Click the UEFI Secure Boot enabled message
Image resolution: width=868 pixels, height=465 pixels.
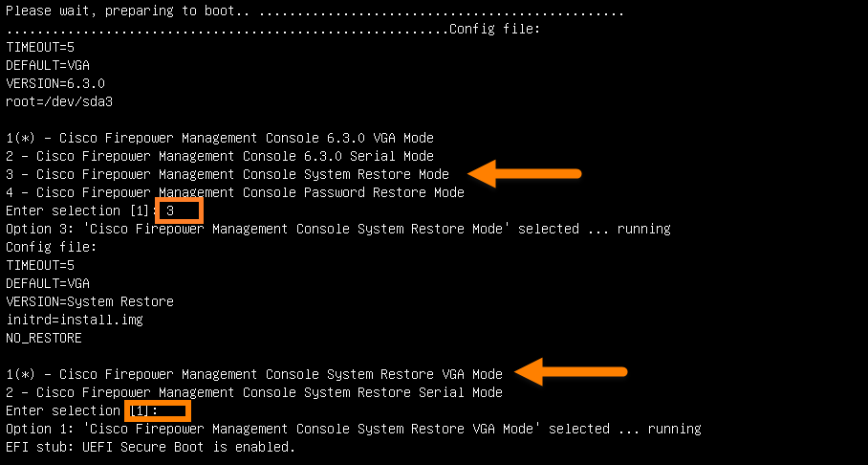click(x=151, y=447)
